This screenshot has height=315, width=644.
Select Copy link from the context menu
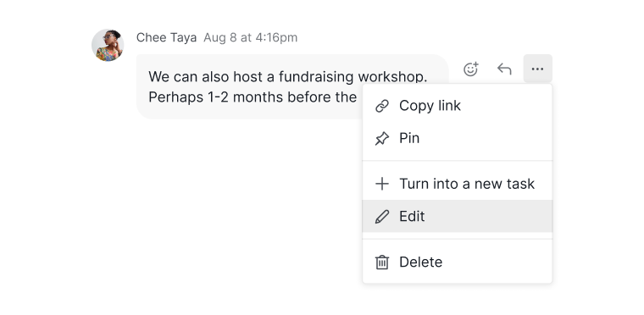(x=457, y=106)
